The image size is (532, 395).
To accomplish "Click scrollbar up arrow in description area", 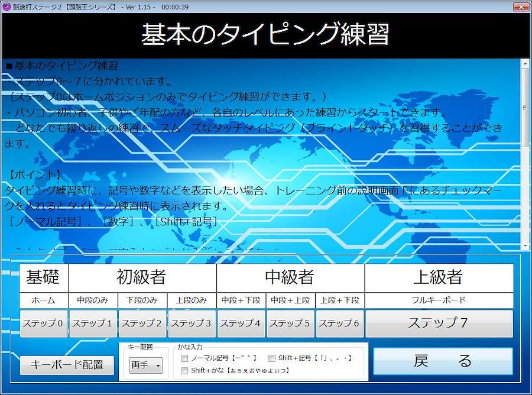I will (x=525, y=64).
